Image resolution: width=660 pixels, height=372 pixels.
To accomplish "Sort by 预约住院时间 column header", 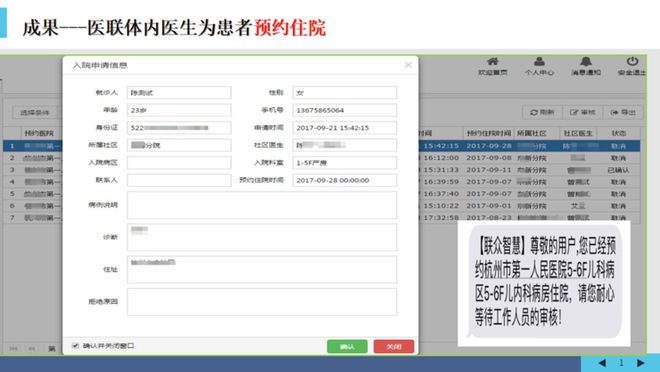I will (489, 133).
